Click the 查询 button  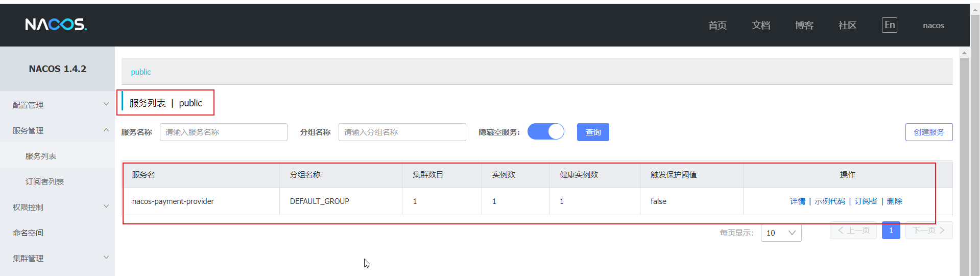[x=593, y=132]
